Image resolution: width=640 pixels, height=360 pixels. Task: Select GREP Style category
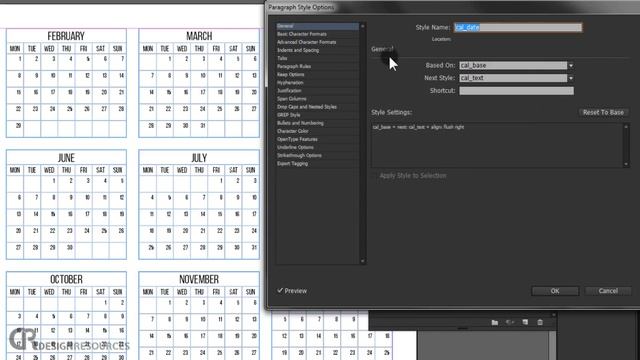(x=318, y=115)
